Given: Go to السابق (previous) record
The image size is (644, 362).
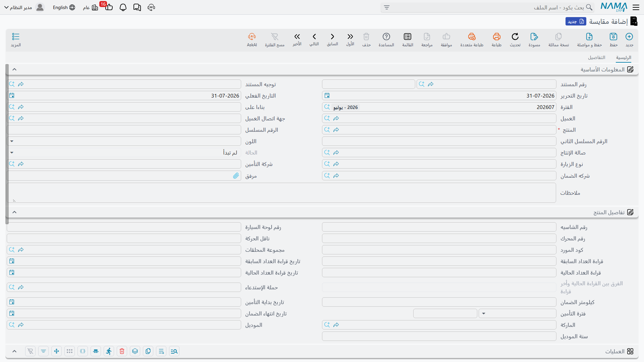Looking at the screenshot, I should tap(332, 39).
